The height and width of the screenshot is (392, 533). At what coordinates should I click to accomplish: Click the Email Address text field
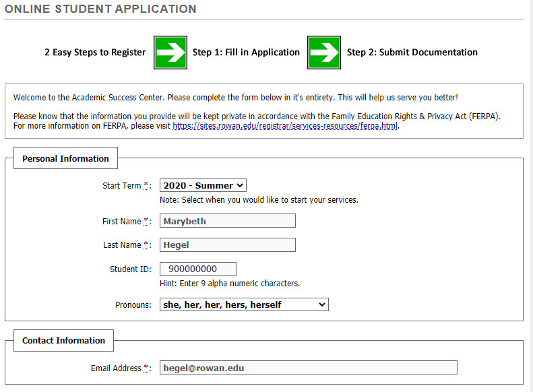click(308, 368)
